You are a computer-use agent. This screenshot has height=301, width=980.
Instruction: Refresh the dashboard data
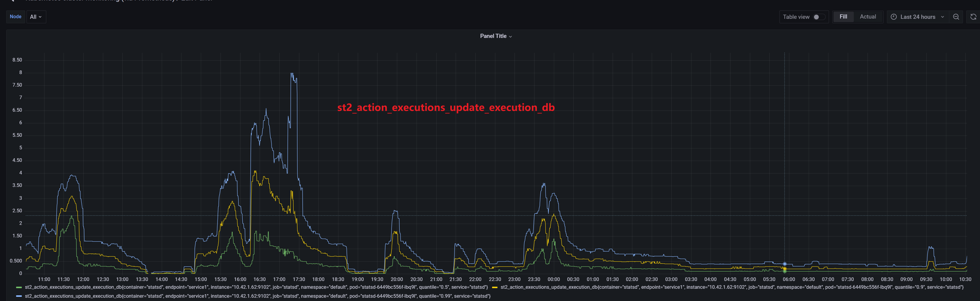[x=973, y=17]
